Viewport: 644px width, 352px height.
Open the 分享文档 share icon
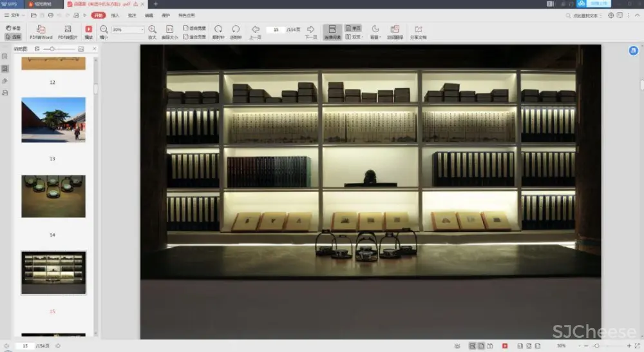click(419, 30)
